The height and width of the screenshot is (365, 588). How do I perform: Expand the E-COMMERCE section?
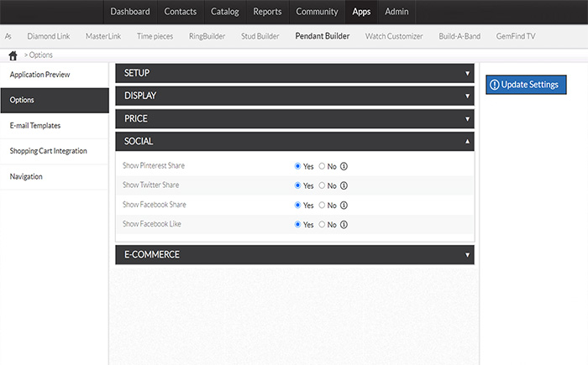(295, 255)
